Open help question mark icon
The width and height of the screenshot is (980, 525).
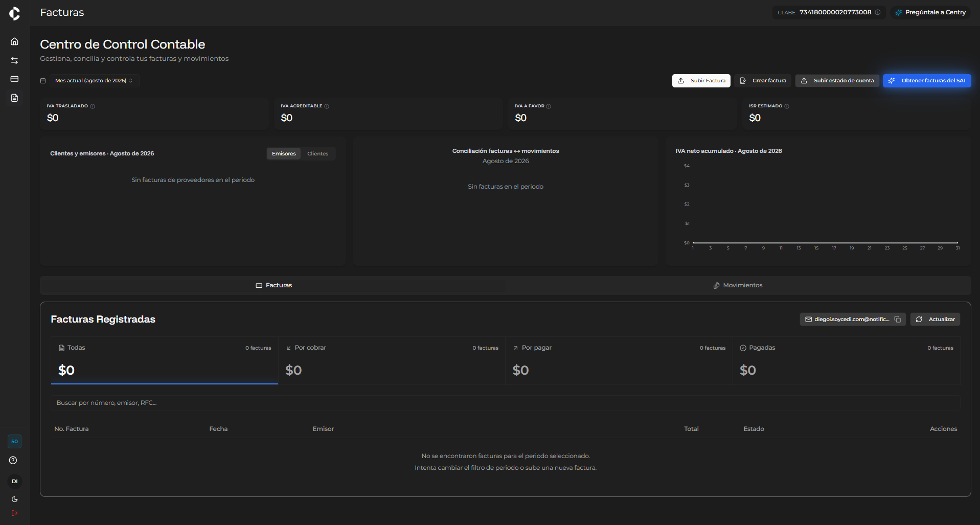(x=13, y=460)
